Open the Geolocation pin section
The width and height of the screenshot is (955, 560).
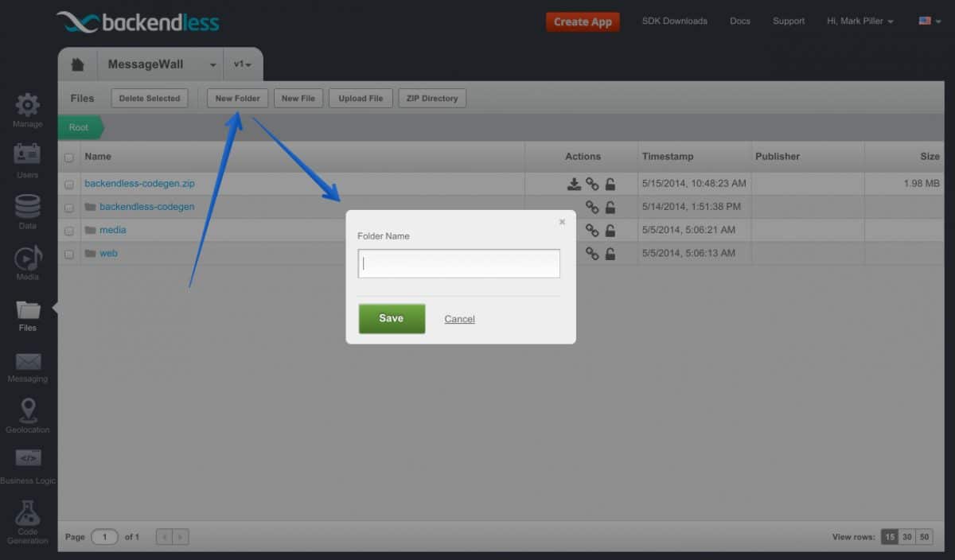pyautogui.click(x=27, y=416)
